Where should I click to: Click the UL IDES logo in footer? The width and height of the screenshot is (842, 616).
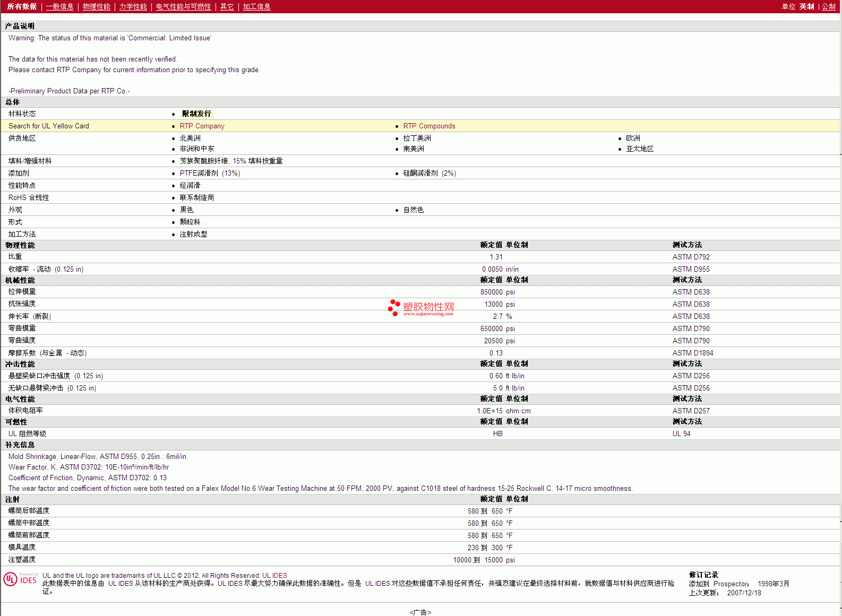click(x=20, y=579)
